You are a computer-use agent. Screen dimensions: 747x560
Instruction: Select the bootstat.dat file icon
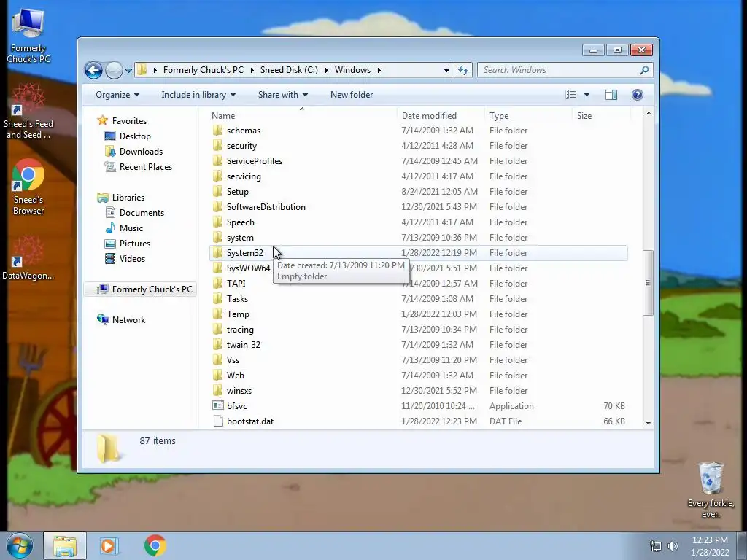point(217,421)
